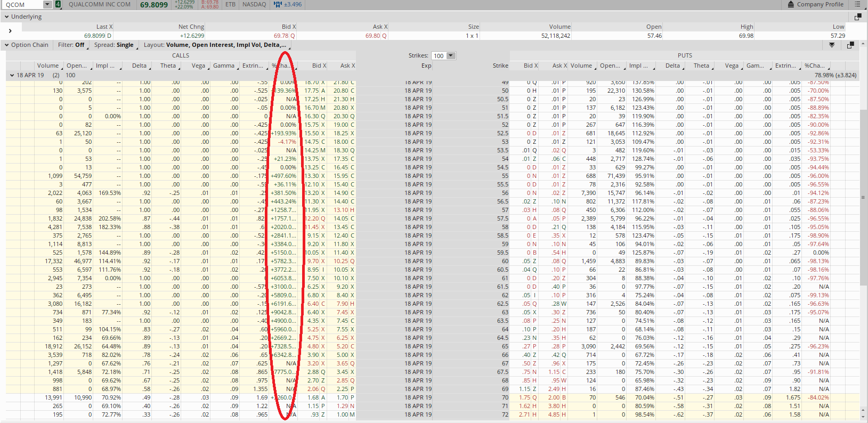Click the green symbol link number 4 icon
The width and height of the screenshot is (868, 423).
pos(58,4)
